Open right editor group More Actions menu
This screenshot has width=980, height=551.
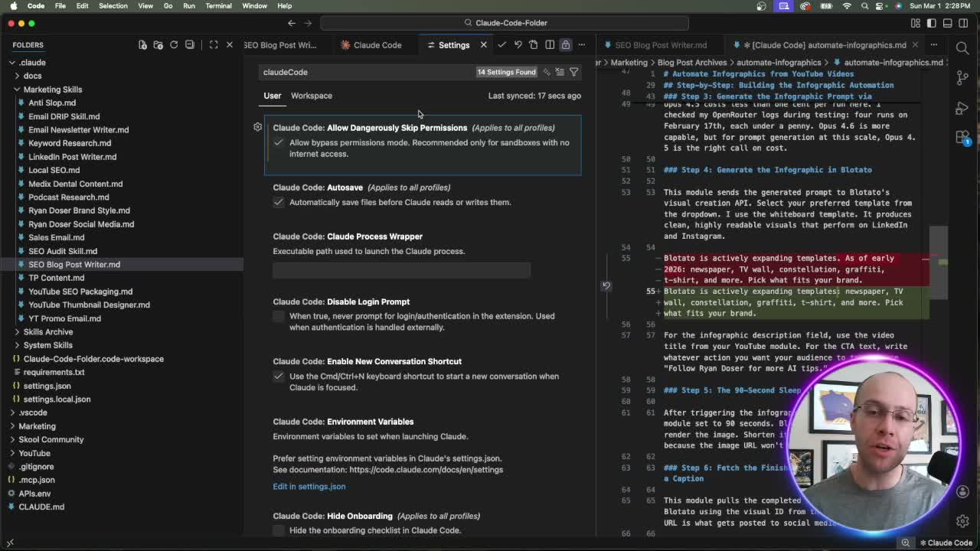click(x=933, y=45)
